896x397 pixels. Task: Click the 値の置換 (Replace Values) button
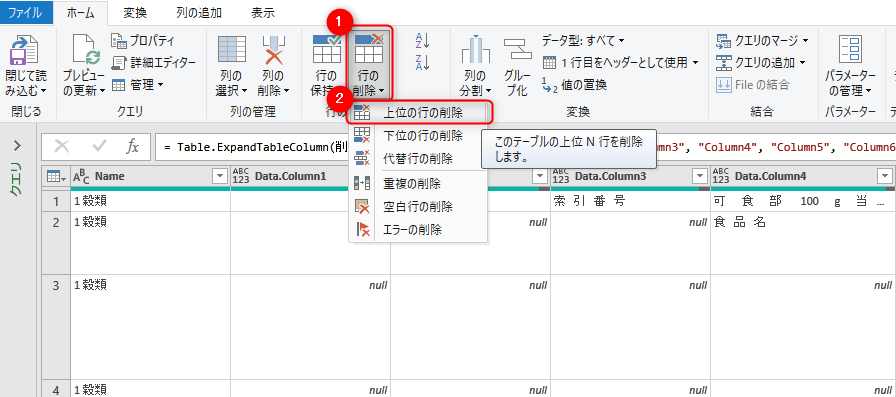click(x=574, y=85)
